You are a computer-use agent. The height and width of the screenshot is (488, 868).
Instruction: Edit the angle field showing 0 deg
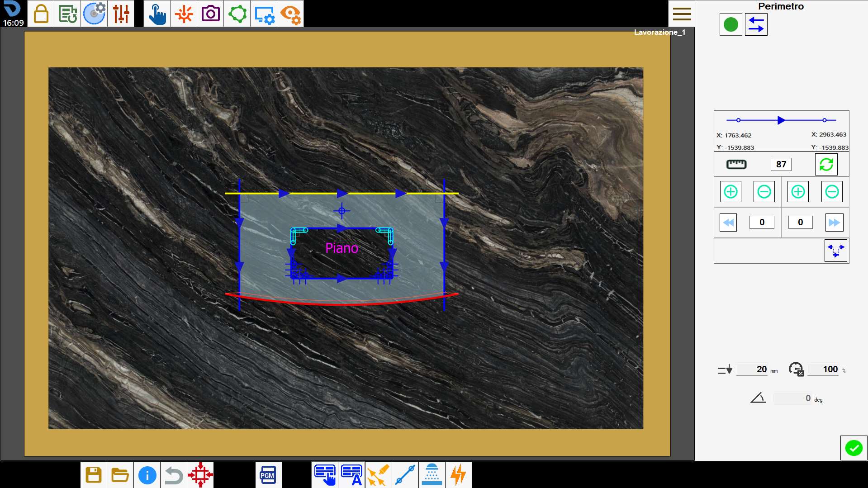[793, 398]
